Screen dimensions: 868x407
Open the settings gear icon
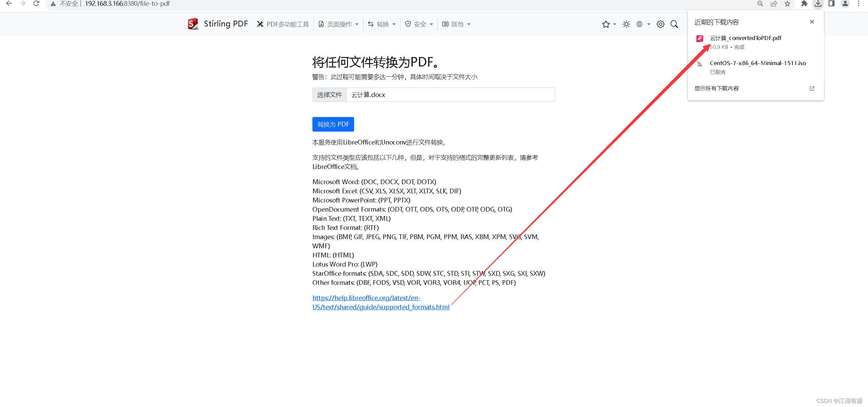(x=660, y=24)
